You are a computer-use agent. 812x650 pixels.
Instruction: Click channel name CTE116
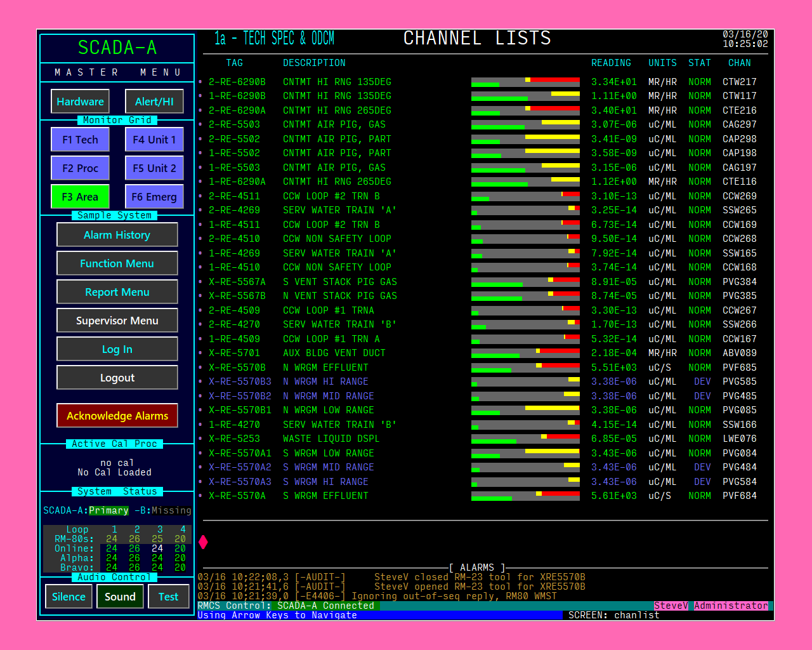(x=740, y=182)
